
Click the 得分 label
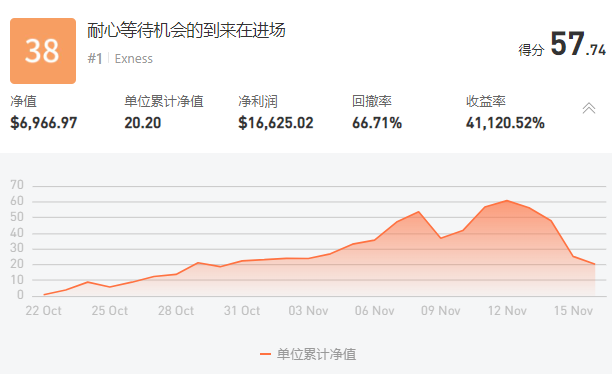click(x=531, y=50)
